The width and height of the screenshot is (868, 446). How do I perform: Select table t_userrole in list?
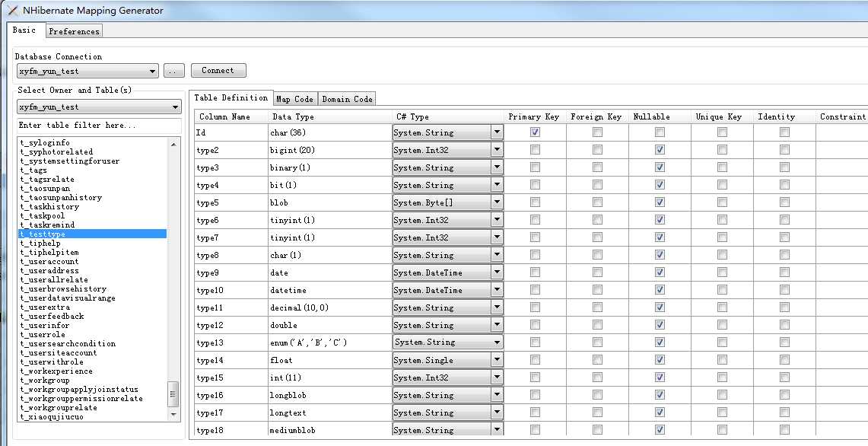coord(43,335)
